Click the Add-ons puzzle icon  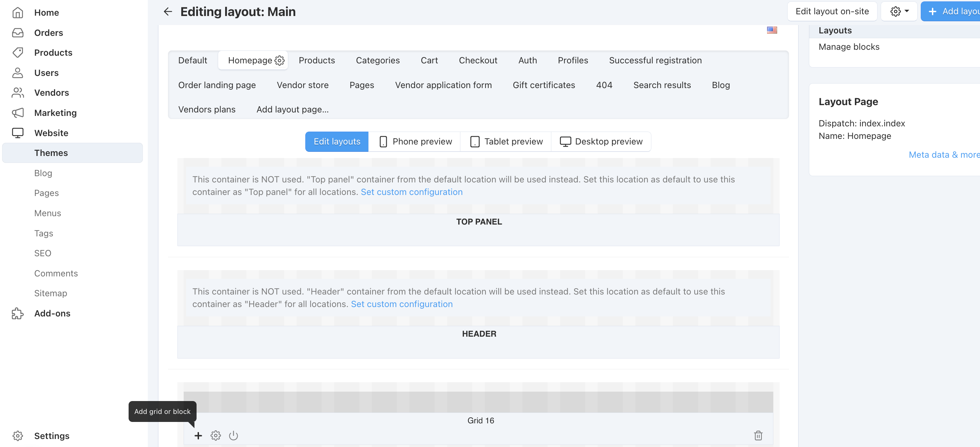pyautogui.click(x=17, y=313)
